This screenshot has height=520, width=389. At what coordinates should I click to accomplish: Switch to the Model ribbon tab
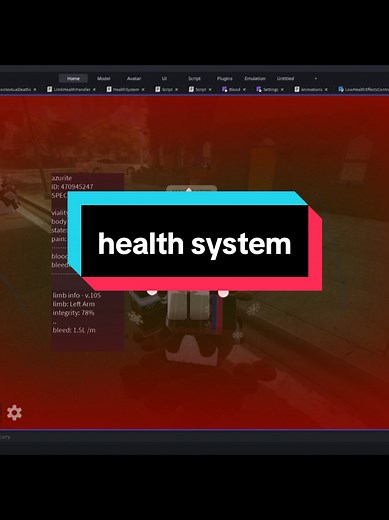[x=103, y=78]
